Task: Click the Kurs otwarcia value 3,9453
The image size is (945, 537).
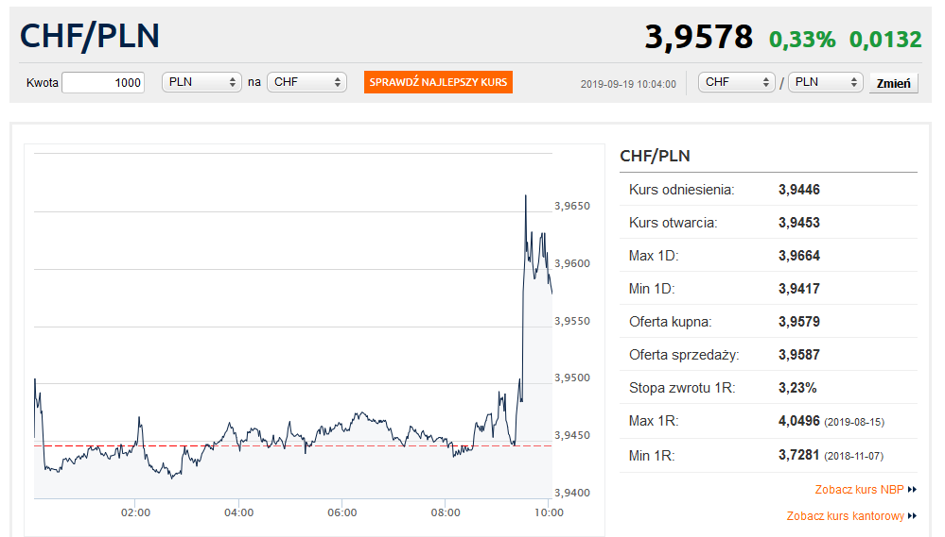Action: (799, 223)
